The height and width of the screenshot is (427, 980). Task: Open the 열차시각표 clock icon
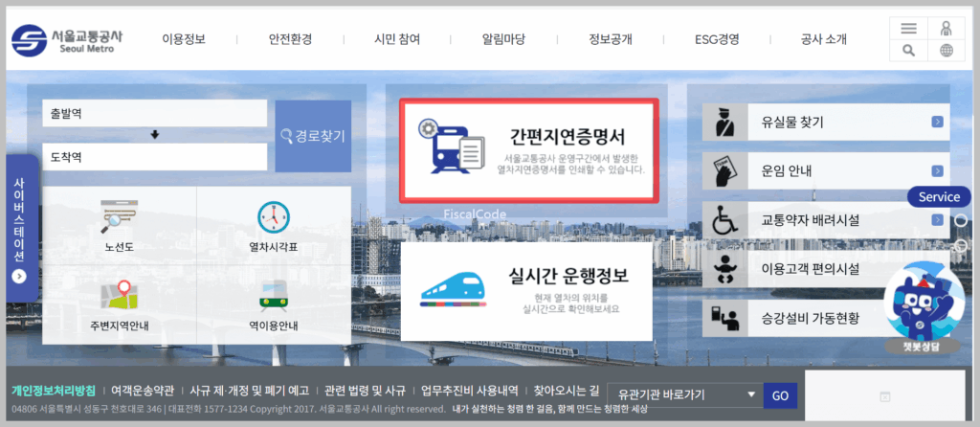point(274,217)
